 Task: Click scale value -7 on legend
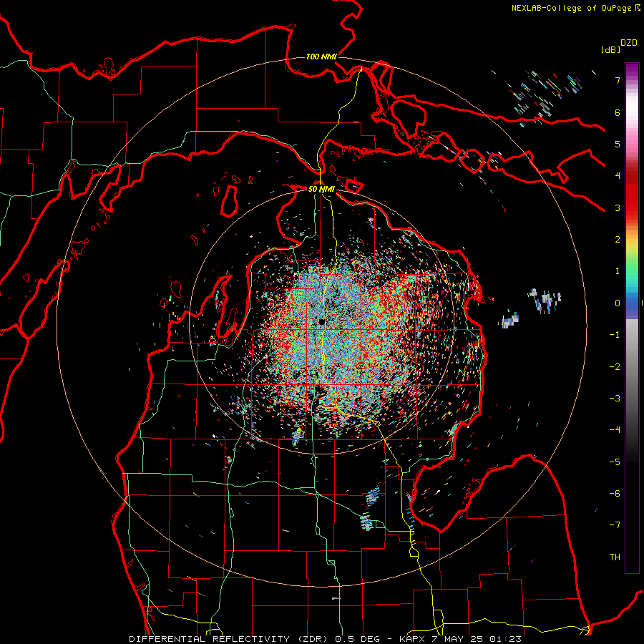tap(615, 525)
